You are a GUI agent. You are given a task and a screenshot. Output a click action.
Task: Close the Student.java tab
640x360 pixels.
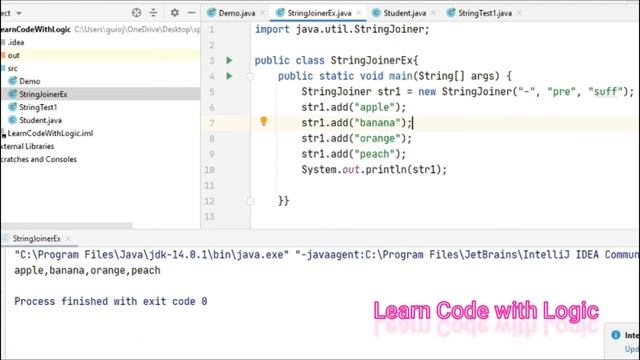[433, 13]
